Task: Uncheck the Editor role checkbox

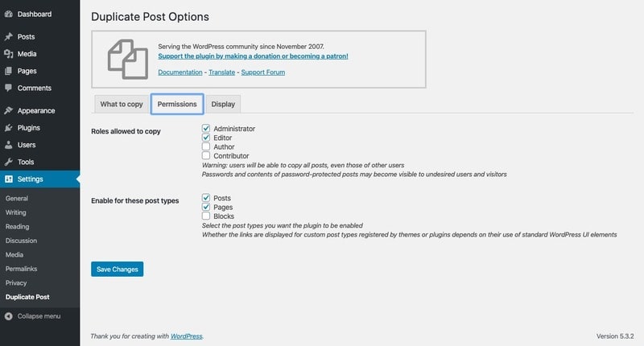Action: 206,138
